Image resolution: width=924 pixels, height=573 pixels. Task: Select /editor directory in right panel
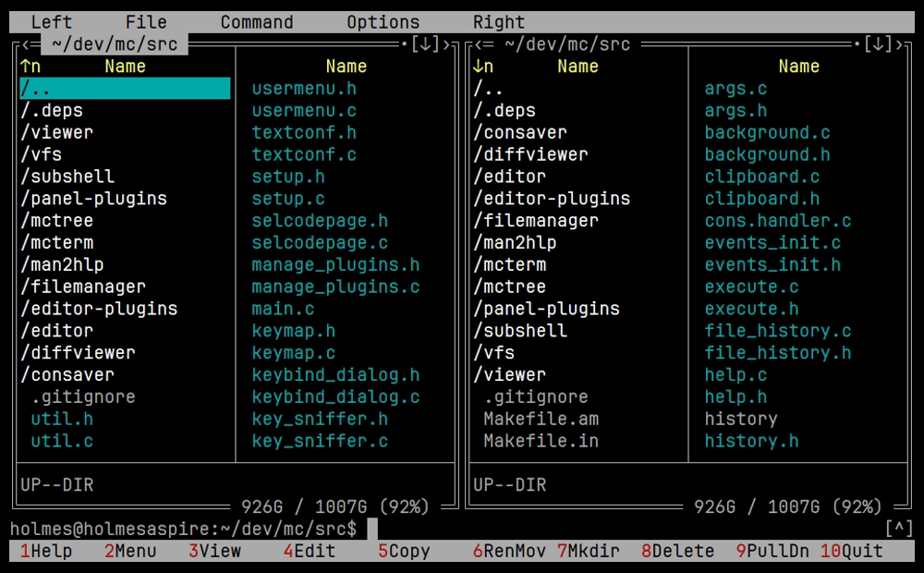pyautogui.click(x=509, y=177)
